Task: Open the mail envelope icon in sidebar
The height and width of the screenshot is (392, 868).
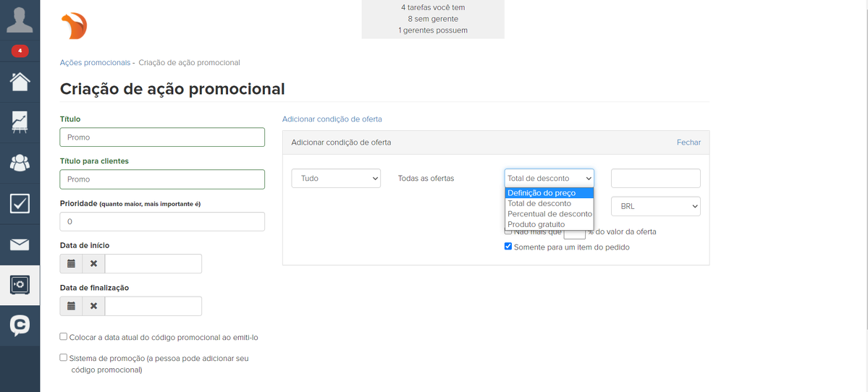Action: click(x=20, y=244)
